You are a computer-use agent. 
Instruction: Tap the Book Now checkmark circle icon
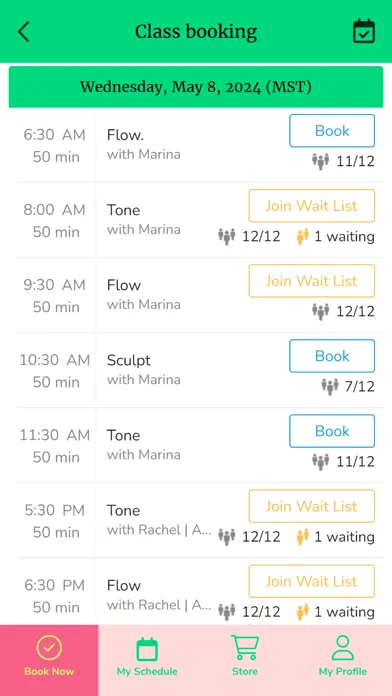pyautogui.click(x=49, y=648)
